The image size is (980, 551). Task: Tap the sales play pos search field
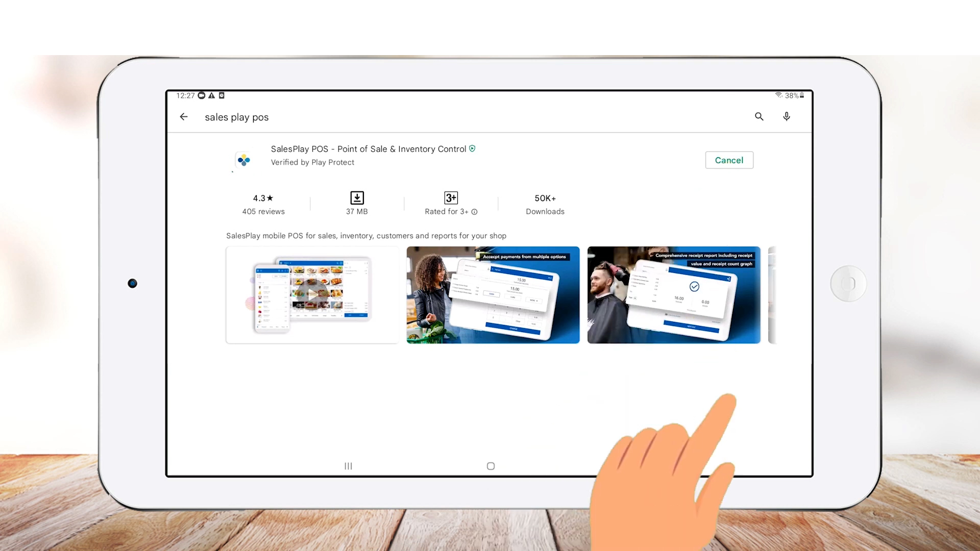(x=237, y=117)
